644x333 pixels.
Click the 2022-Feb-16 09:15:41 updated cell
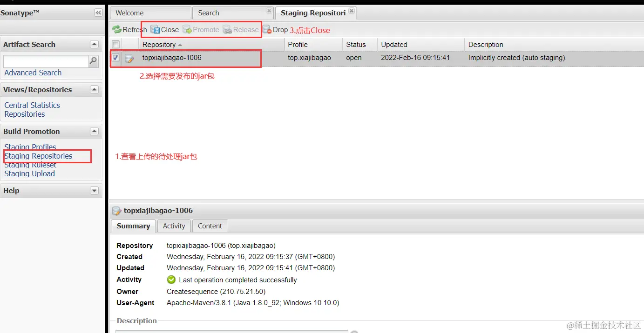coord(415,58)
